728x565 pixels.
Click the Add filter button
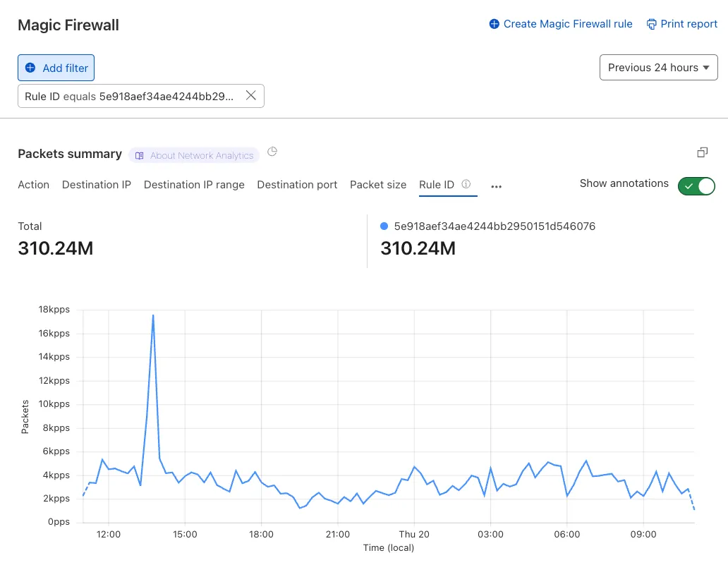click(56, 68)
